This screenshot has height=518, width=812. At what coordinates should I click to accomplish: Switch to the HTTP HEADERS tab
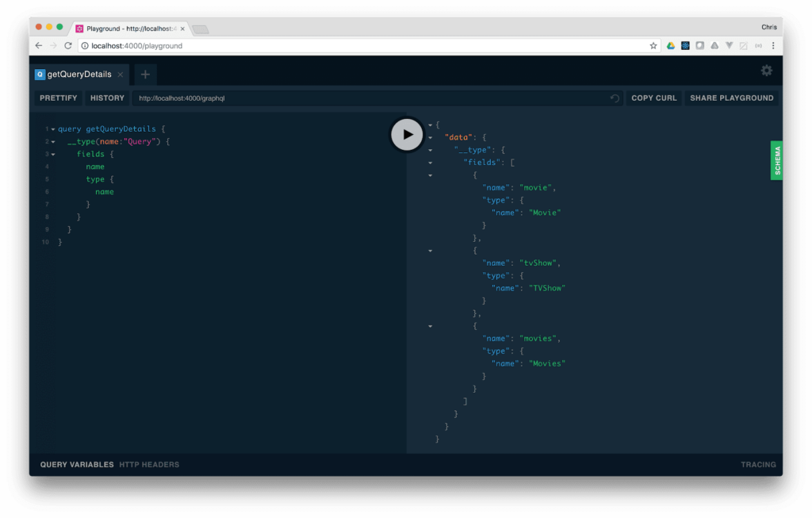click(149, 464)
